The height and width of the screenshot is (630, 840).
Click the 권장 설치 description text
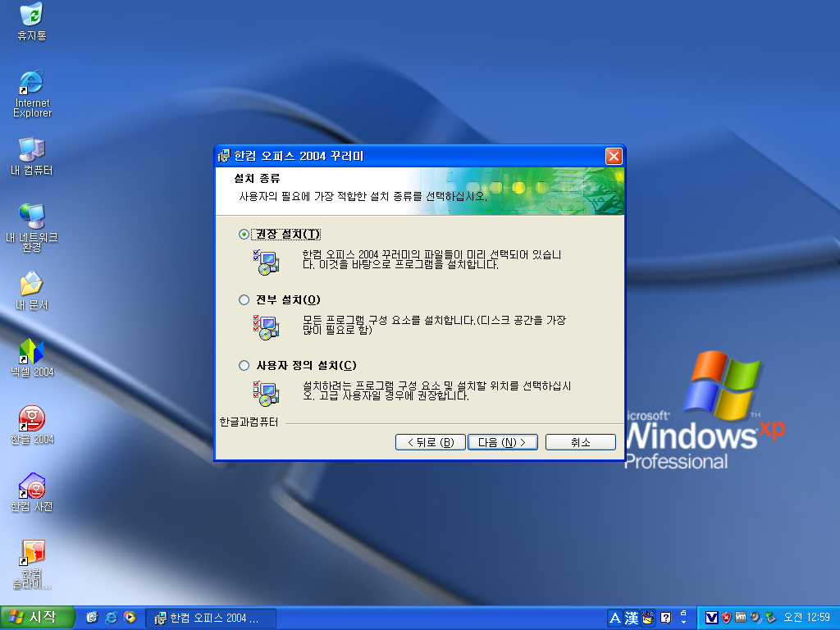tap(431, 259)
